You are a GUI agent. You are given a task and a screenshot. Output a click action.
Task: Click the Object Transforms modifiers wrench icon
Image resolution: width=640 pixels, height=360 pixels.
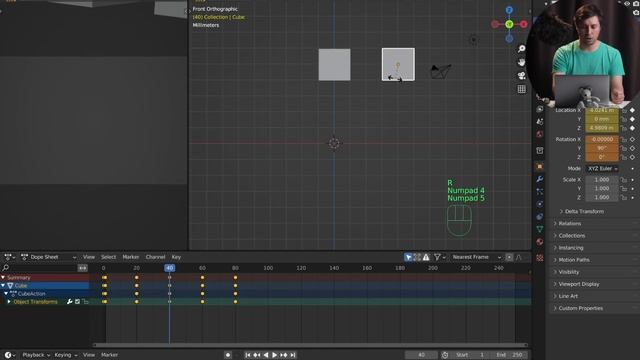click(x=69, y=302)
